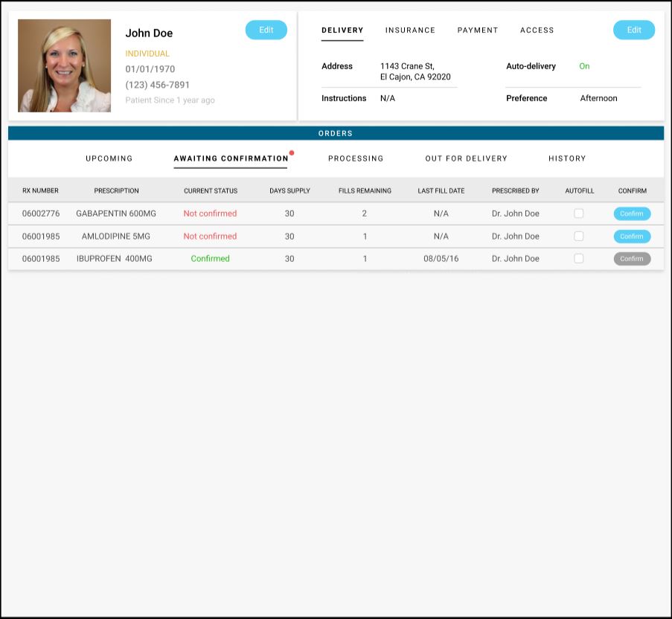This screenshot has width=672, height=619.
Task: Switch to the Insurance tab
Action: (x=410, y=31)
